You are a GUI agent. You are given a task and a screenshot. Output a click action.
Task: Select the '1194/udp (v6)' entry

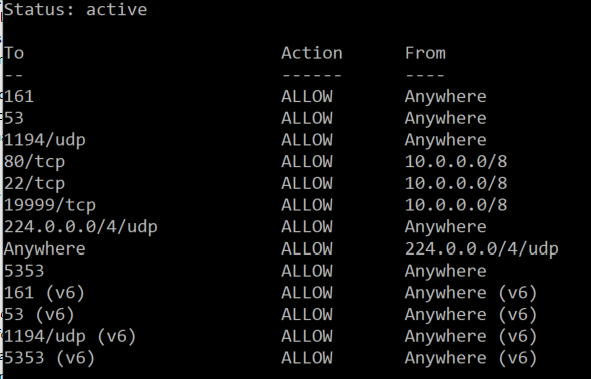(x=70, y=336)
